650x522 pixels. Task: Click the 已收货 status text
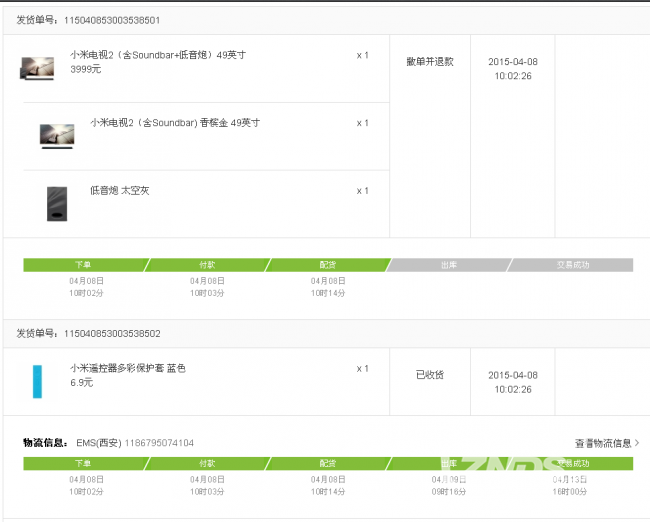coord(430,375)
